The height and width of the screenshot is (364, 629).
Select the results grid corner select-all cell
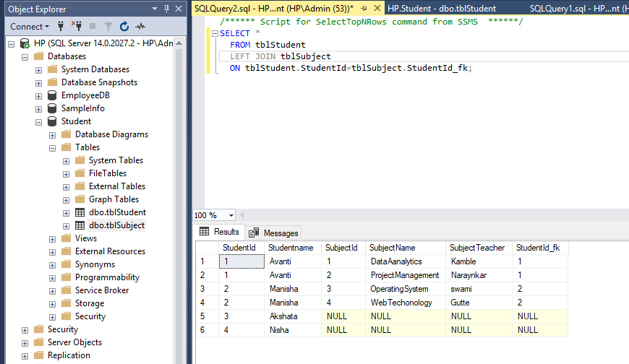pos(207,248)
